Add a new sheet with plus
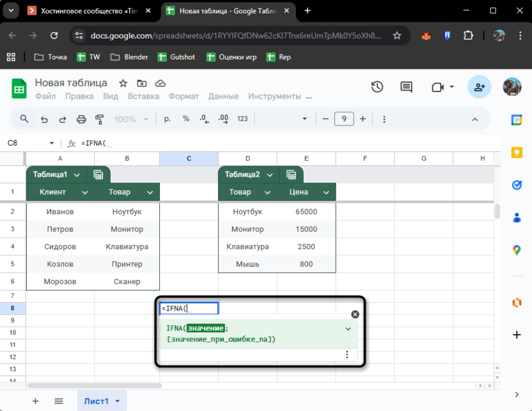This screenshot has height=411, width=532. coord(35,401)
